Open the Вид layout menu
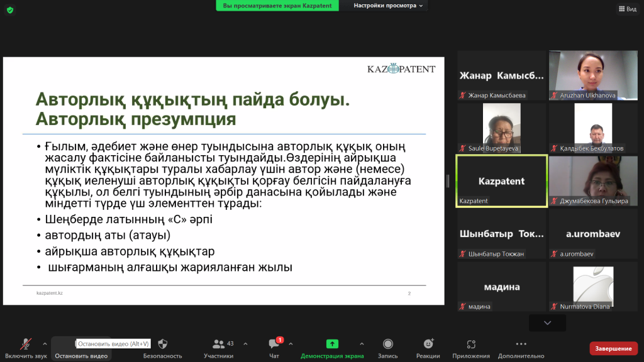The height and width of the screenshot is (362, 644). point(626,9)
